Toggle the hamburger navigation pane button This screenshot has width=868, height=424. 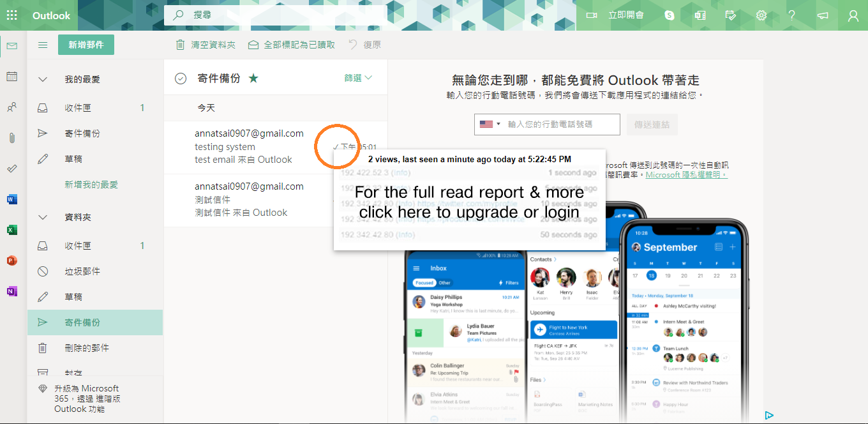pyautogui.click(x=43, y=45)
